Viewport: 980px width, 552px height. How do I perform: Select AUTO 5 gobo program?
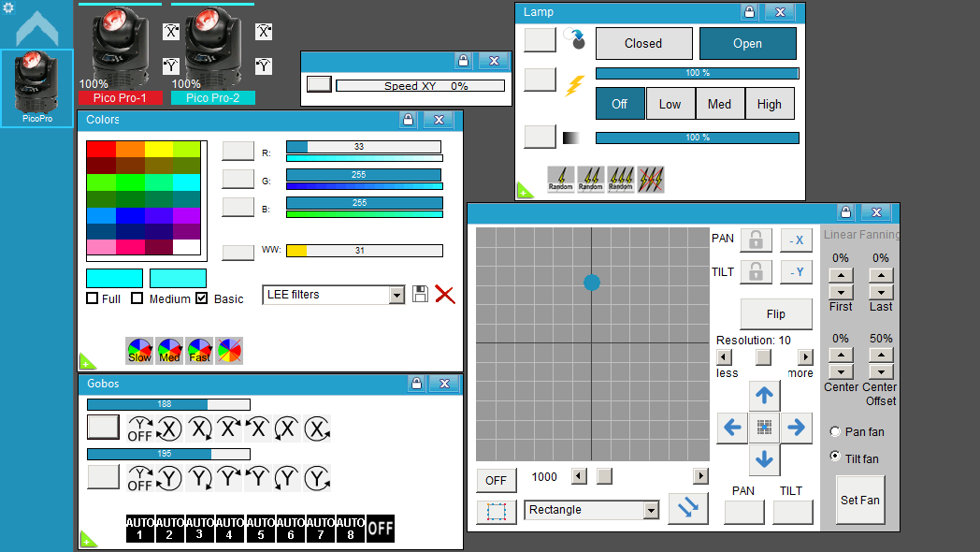[x=260, y=529]
